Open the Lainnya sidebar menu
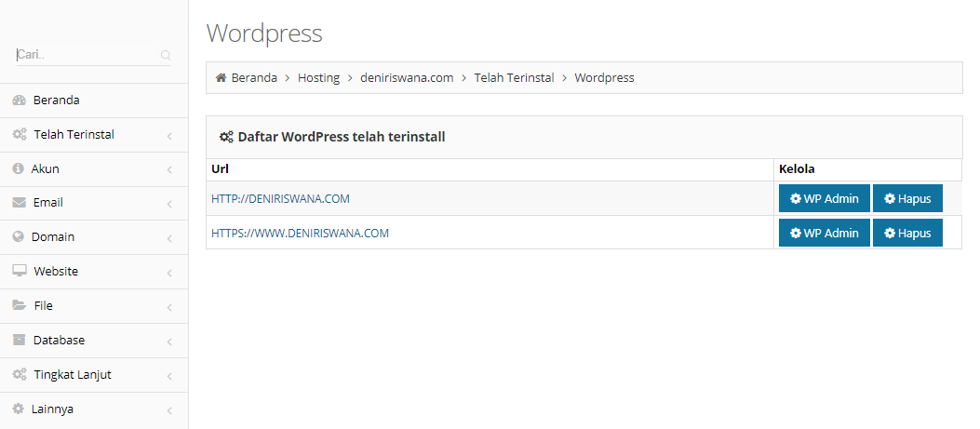 (x=53, y=409)
